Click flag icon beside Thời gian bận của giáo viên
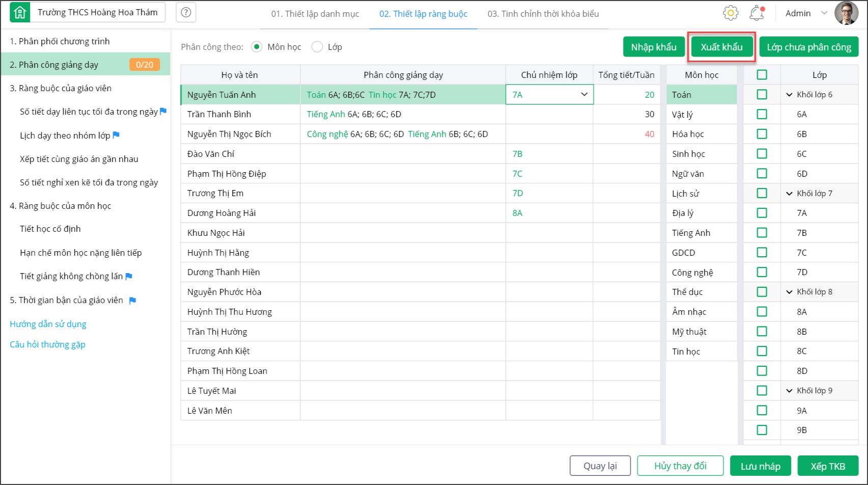This screenshot has height=485, width=868. coord(132,301)
